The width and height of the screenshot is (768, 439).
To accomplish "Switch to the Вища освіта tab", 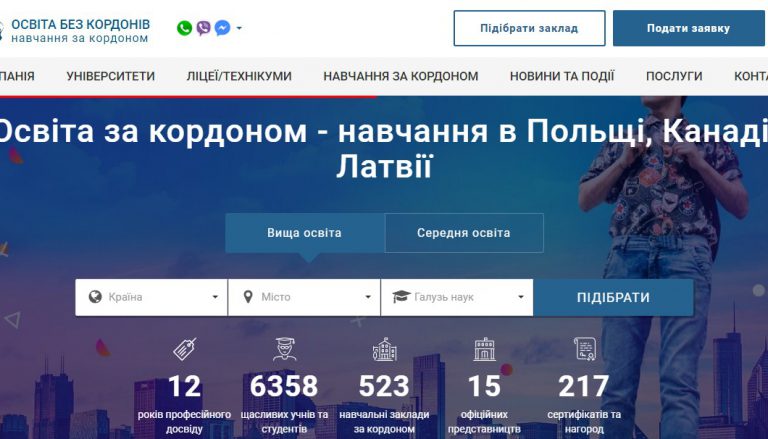I will pyautogui.click(x=304, y=233).
